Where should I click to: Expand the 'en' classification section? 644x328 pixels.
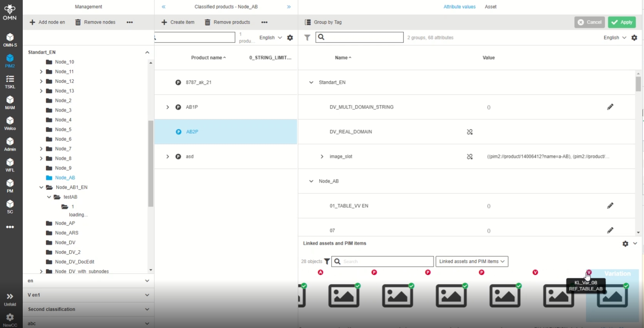147,281
